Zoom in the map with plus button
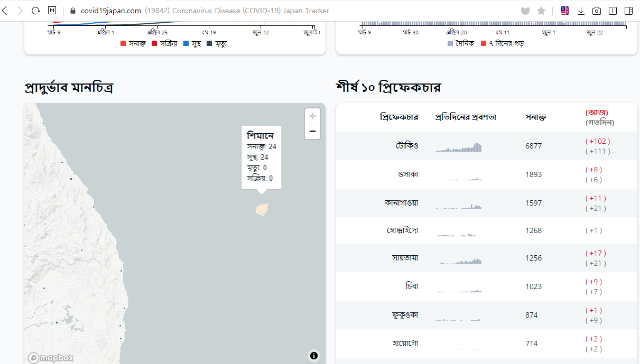 pyautogui.click(x=312, y=116)
